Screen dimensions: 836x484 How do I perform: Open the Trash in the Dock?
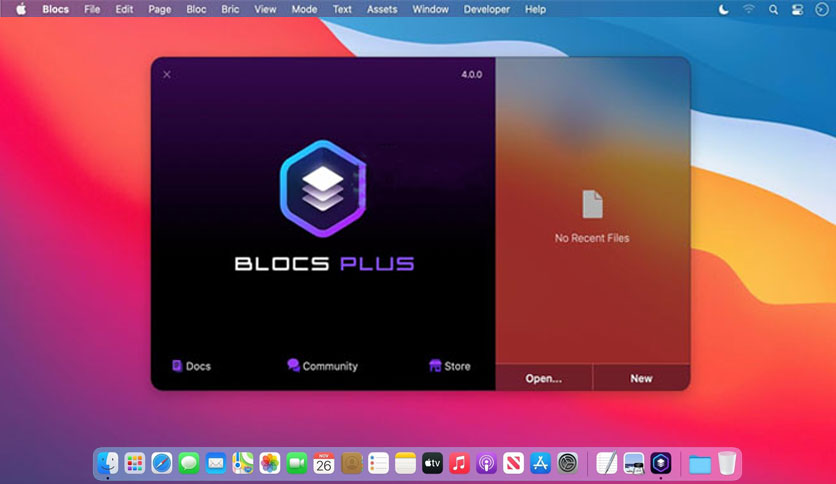point(727,463)
